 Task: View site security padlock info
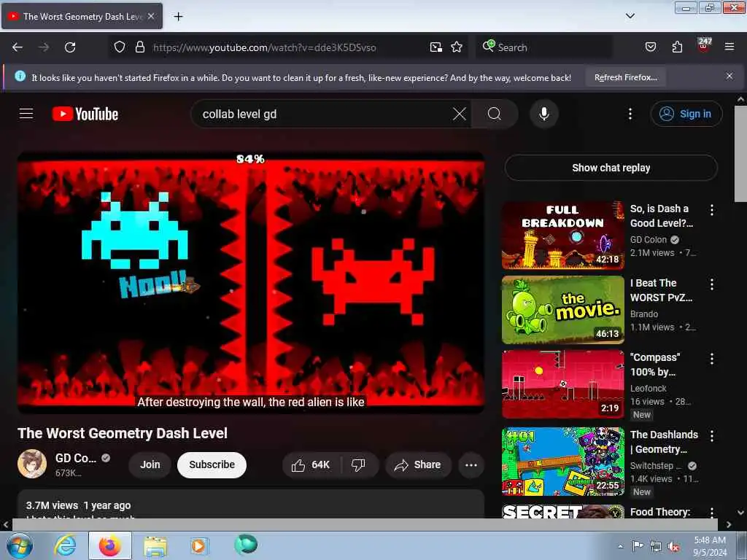click(x=139, y=47)
